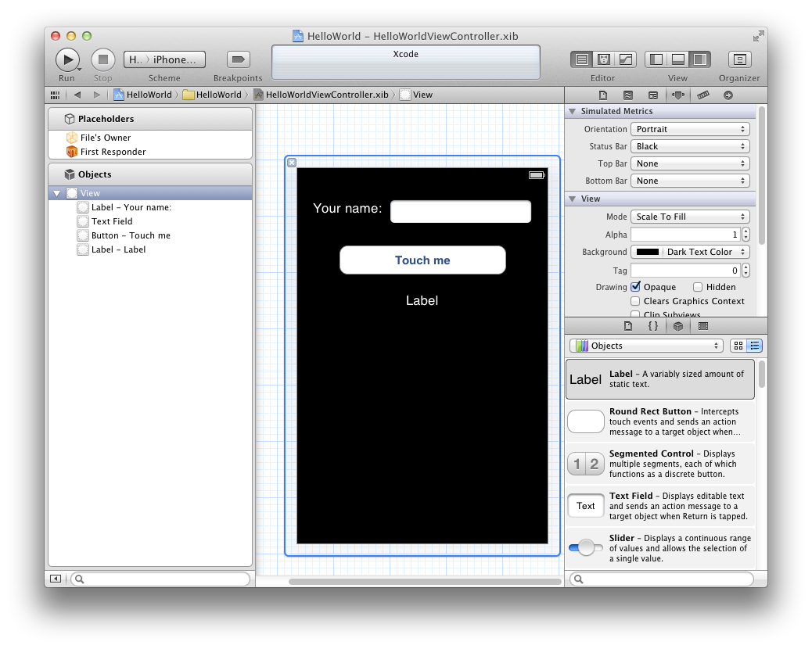Open the Size inspector ruler icon

702,95
